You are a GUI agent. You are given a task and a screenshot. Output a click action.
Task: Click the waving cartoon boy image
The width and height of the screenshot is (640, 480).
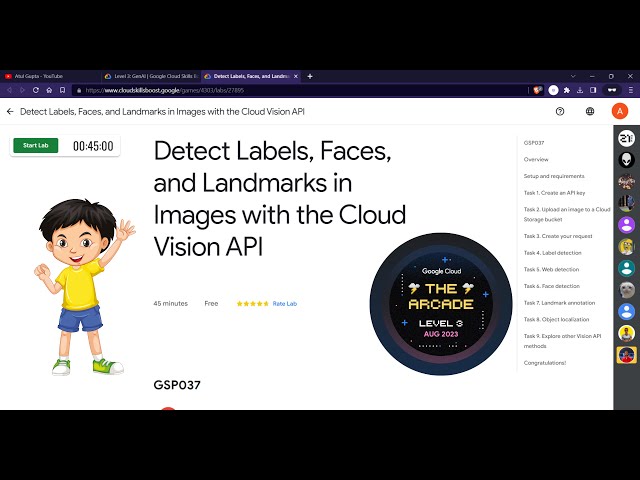84,287
